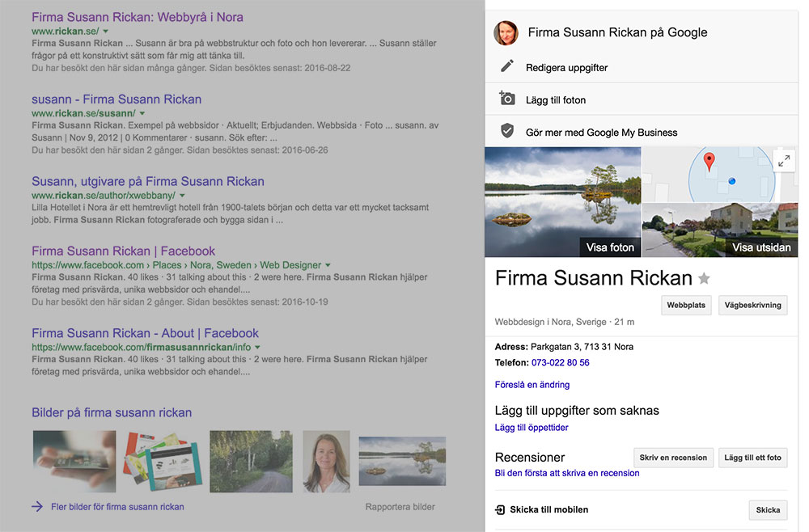Click Webbdesign i Nora, Sverige text
809x532 pixels.
point(550,322)
